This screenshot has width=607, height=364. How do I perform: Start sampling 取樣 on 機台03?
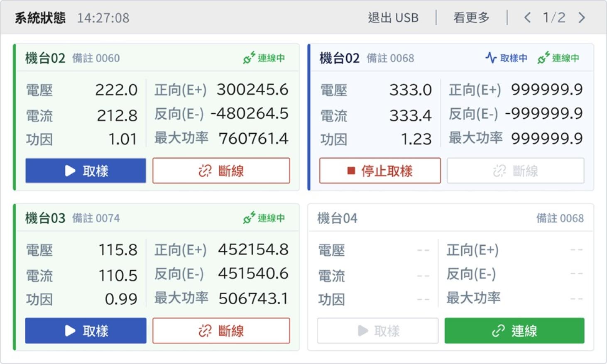pos(86,331)
